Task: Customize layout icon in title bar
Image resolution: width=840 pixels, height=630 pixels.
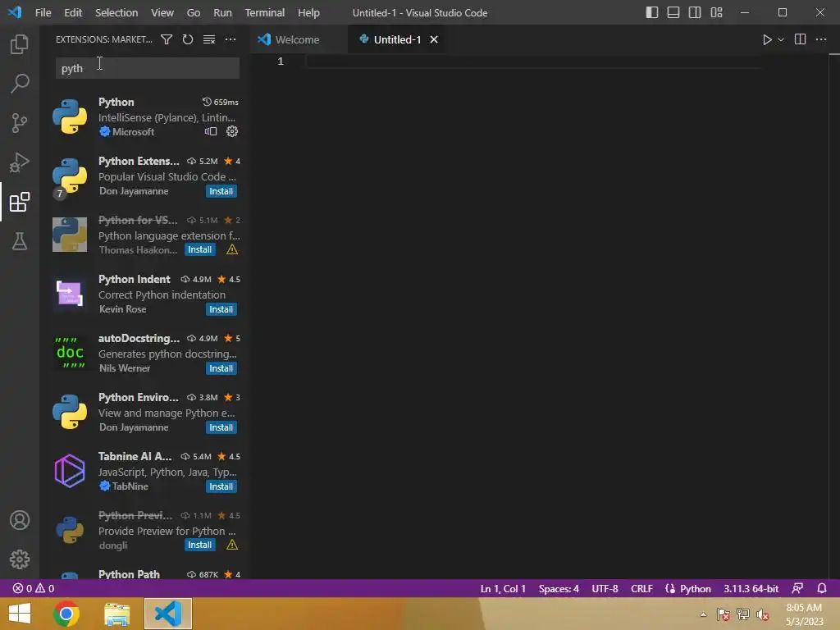Action: coord(716,12)
